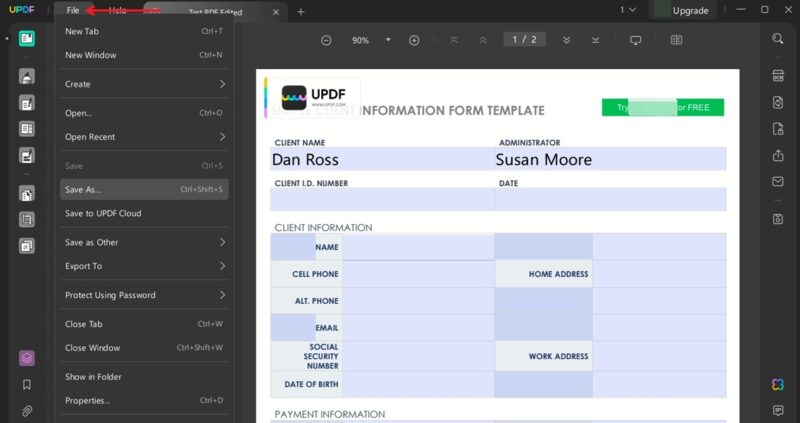Select the Fill and Sign form tool
Screen dimensions: 800x423
[27, 156]
